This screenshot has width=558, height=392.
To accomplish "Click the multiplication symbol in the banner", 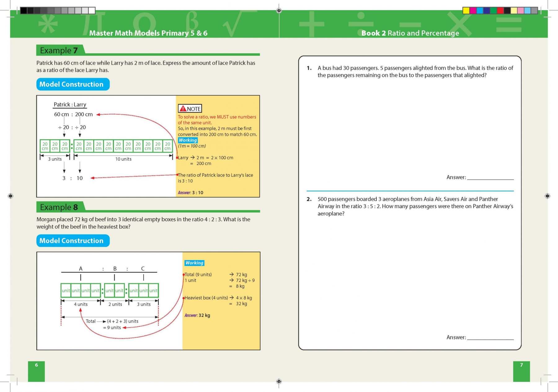I will (459, 23).
